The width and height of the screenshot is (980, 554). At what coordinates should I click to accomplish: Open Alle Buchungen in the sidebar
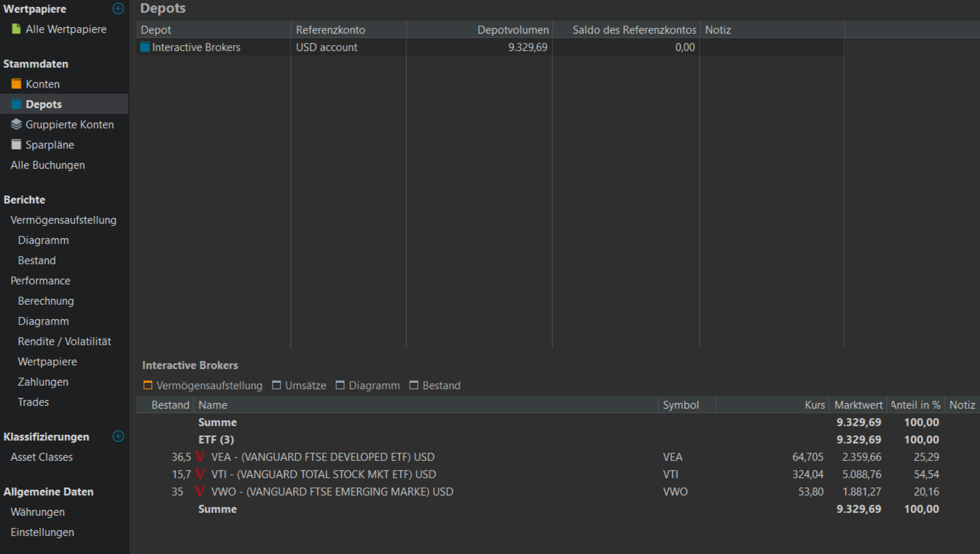47,165
